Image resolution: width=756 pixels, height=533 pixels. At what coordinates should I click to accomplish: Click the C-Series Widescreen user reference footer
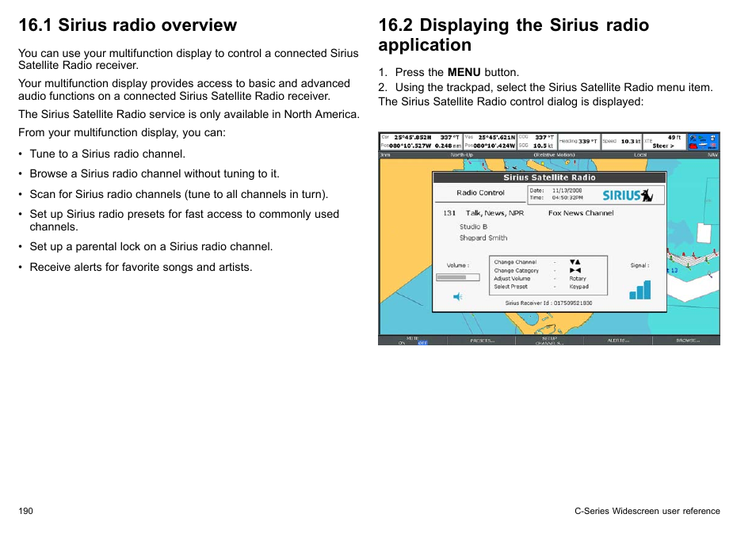[x=647, y=512]
